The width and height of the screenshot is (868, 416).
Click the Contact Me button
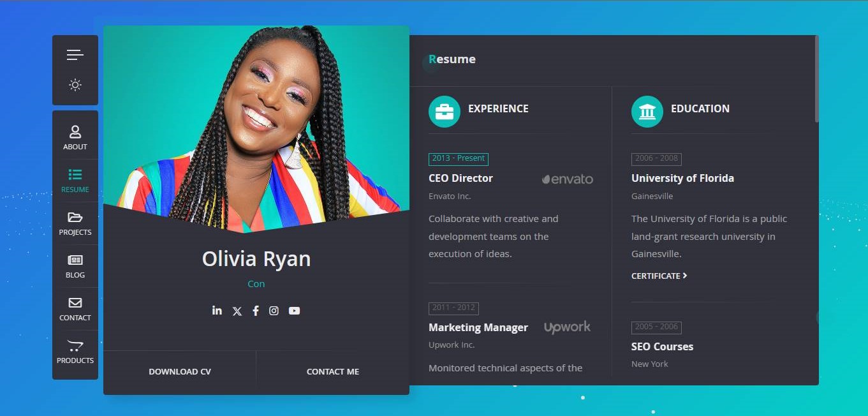(333, 371)
